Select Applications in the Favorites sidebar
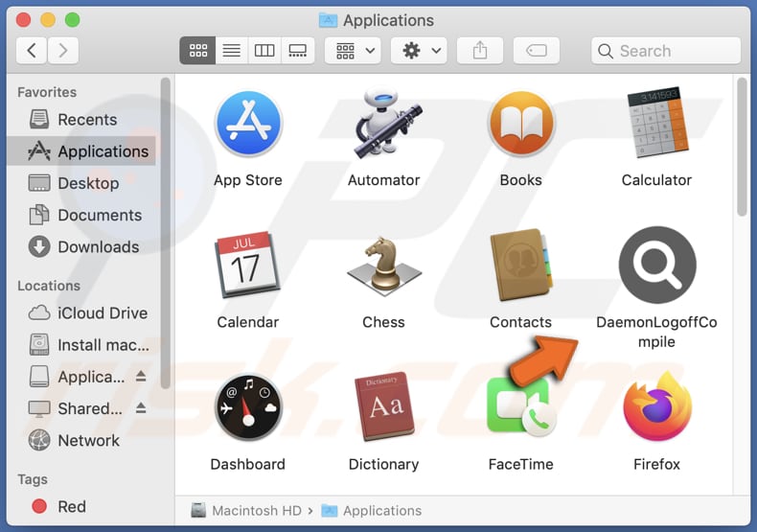The image size is (757, 532). point(81,151)
